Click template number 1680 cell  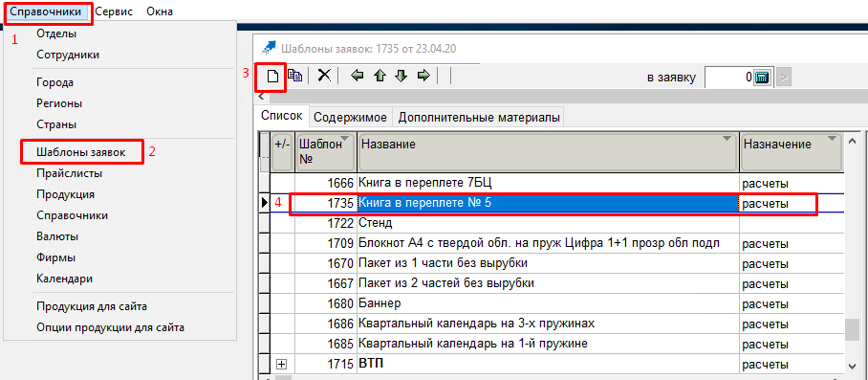tap(325, 303)
